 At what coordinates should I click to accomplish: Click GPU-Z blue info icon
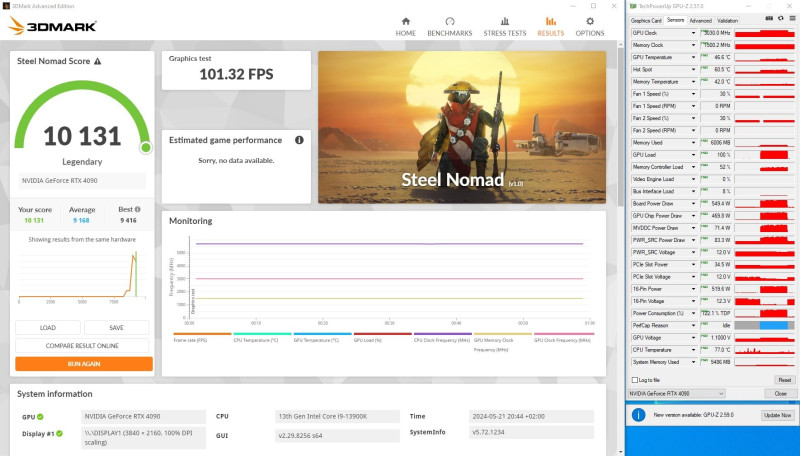click(x=638, y=415)
